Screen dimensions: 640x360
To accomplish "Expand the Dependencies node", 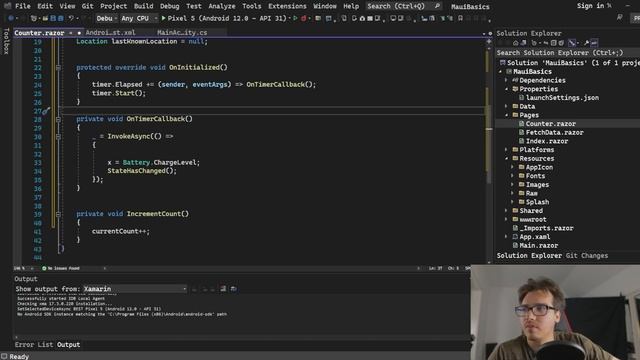I will point(507,80).
